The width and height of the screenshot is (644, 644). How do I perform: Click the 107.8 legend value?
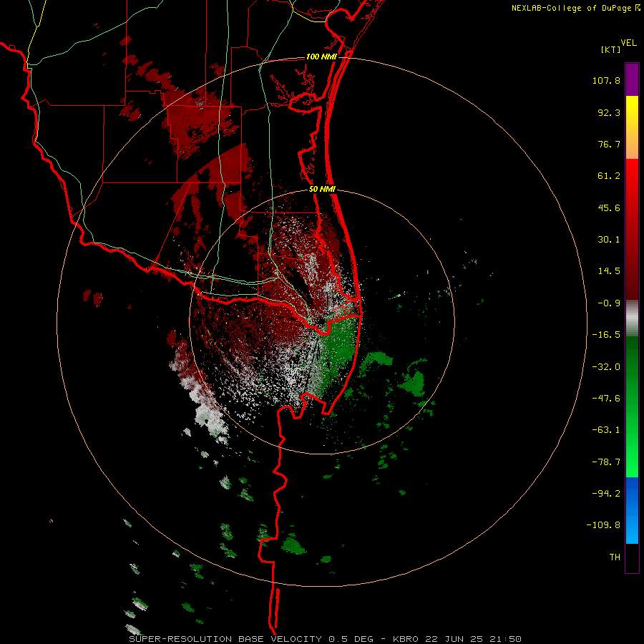tap(606, 80)
